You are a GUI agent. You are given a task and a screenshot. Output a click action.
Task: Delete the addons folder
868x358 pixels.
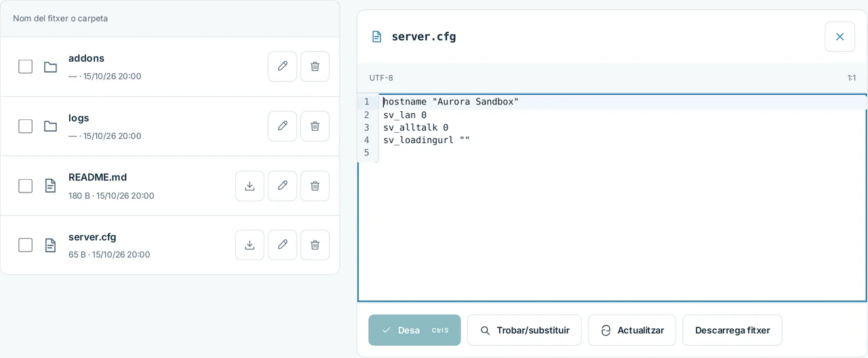point(315,66)
